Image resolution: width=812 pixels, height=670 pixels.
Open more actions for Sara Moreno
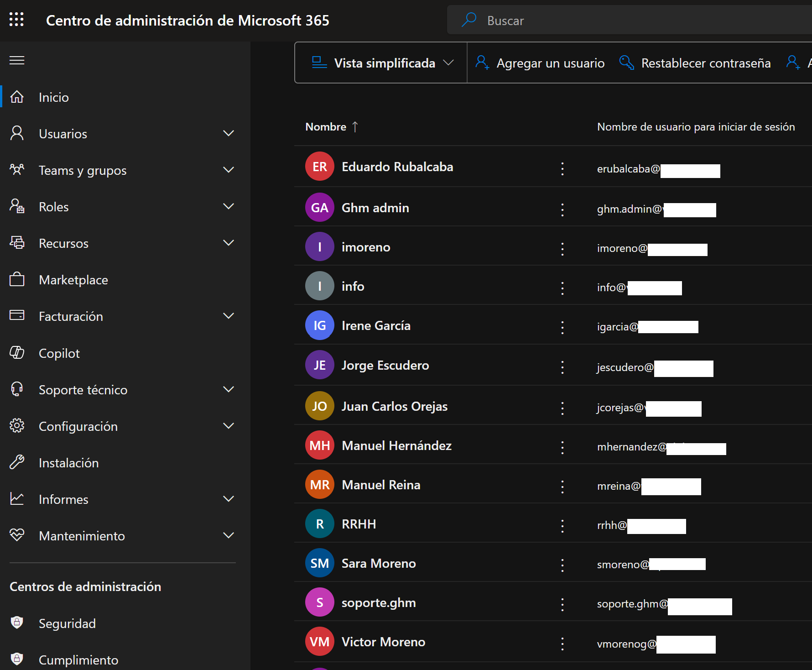562,565
